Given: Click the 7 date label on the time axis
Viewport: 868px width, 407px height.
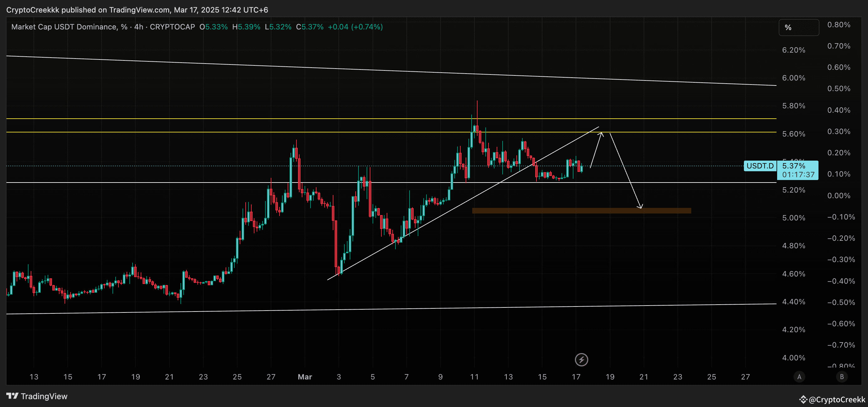Looking at the screenshot, I should (407, 377).
